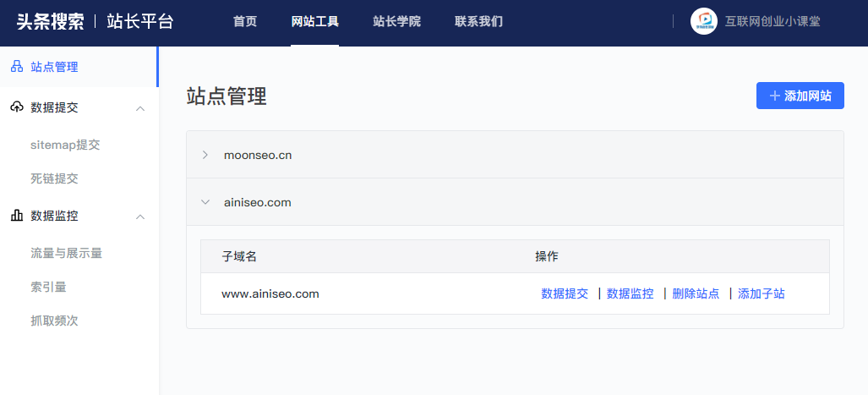
Task: Click 数据监控 sidebar section label
Action: (54, 216)
